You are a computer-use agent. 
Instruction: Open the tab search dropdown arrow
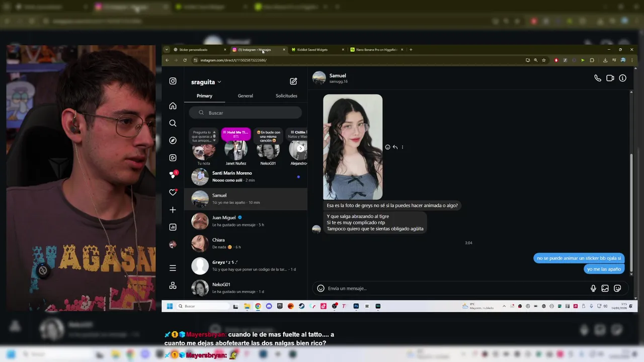167,50
